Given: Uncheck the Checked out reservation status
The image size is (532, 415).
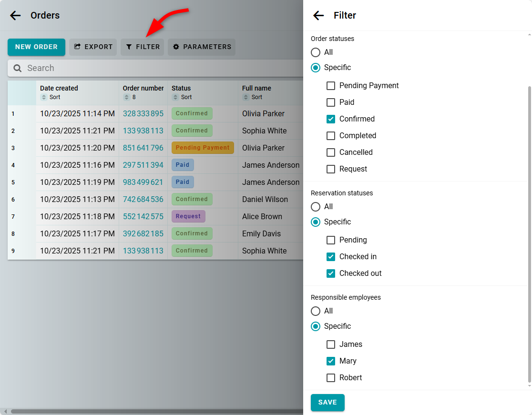Looking at the screenshot, I should tap(331, 273).
